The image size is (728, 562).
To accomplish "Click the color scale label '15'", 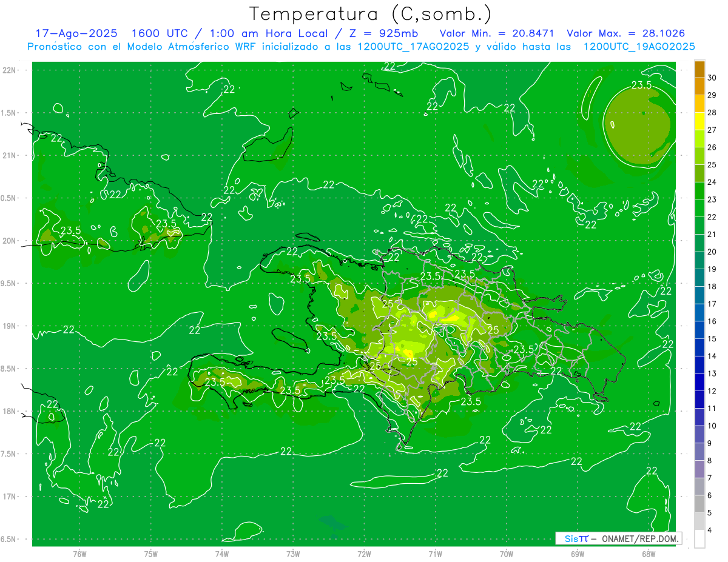I will click(712, 338).
